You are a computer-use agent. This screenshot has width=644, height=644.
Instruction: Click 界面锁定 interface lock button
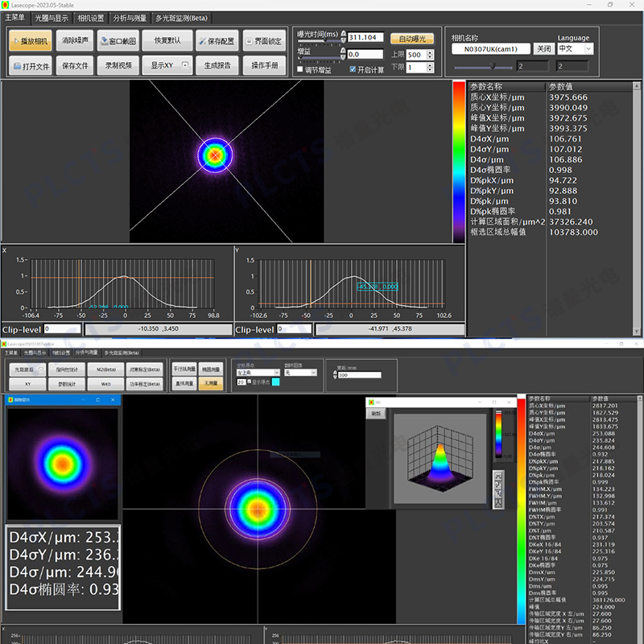pos(264,40)
